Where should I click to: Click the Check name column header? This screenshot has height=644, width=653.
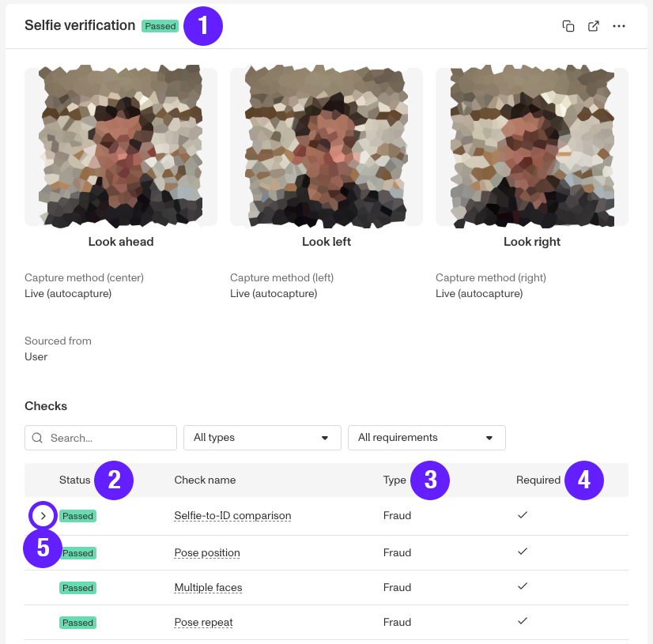(x=205, y=480)
